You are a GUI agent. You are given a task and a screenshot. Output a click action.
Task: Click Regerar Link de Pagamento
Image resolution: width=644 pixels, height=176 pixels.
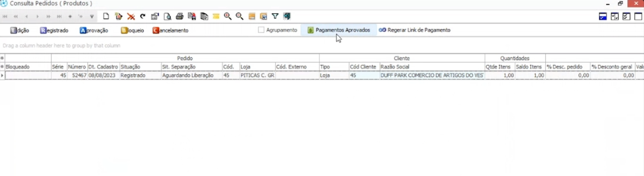click(x=415, y=30)
